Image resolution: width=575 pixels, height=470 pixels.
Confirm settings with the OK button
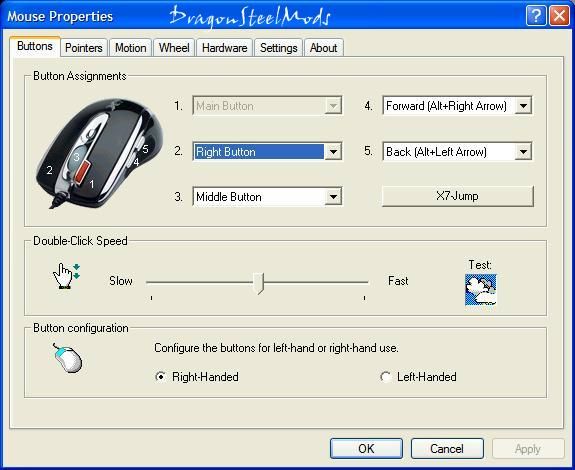pyautogui.click(x=366, y=448)
